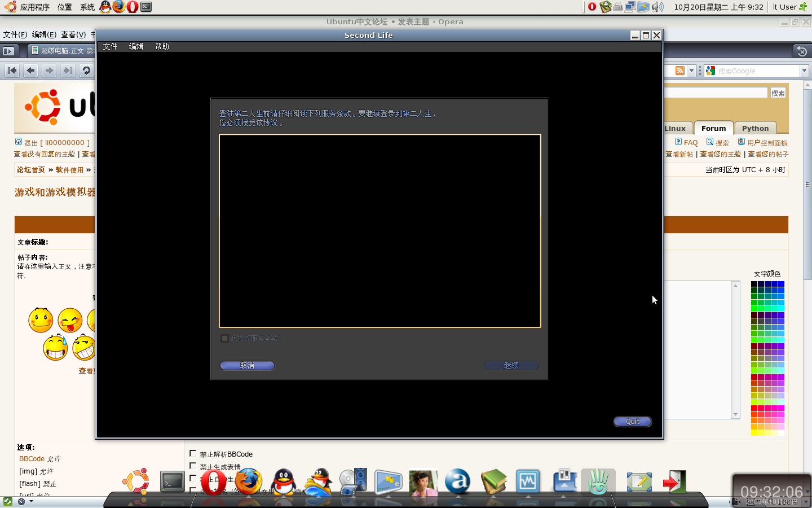This screenshot has height=508, width=812.
Task: Open 查看新帖 link
Action: click(679, 154)
